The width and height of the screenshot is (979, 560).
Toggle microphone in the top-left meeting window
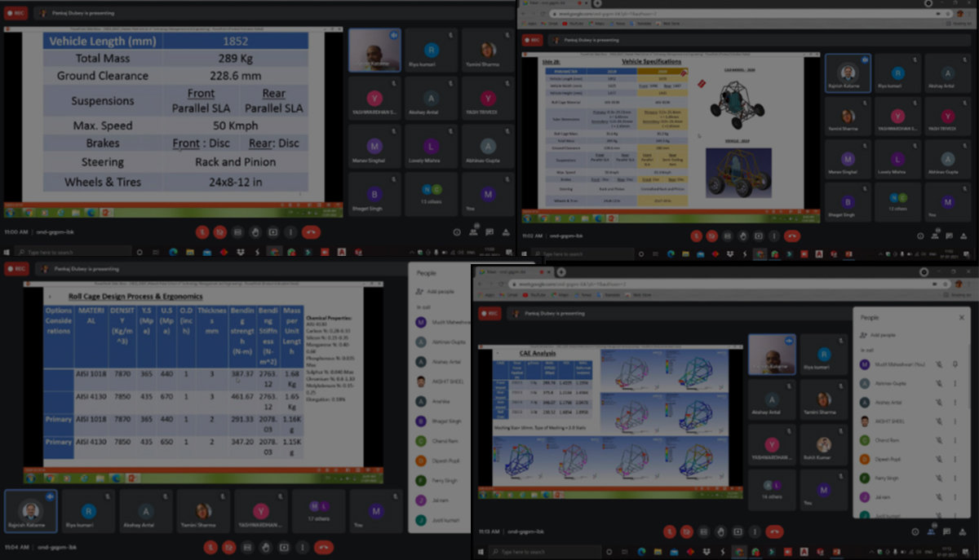(202, 232)
